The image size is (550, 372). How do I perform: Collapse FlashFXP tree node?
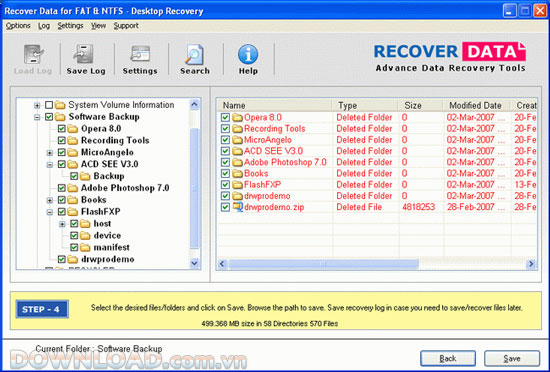(50, 212)
